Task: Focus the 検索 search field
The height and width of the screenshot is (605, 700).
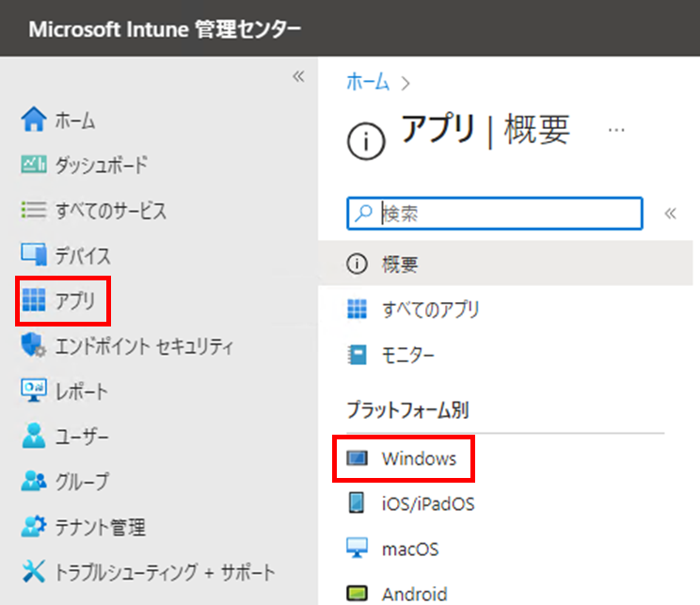Action: pyautogui.click(x=495, y=214)
